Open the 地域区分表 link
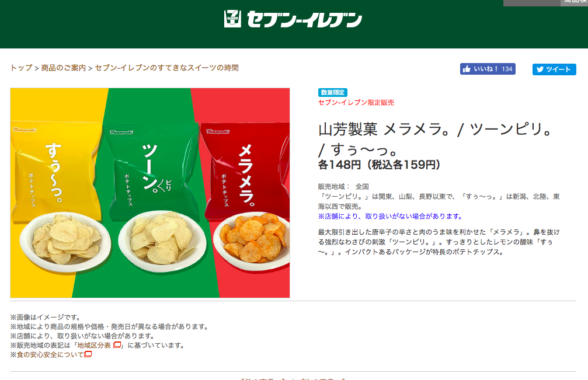Screen dimensions: 588x380 (94, 345)
